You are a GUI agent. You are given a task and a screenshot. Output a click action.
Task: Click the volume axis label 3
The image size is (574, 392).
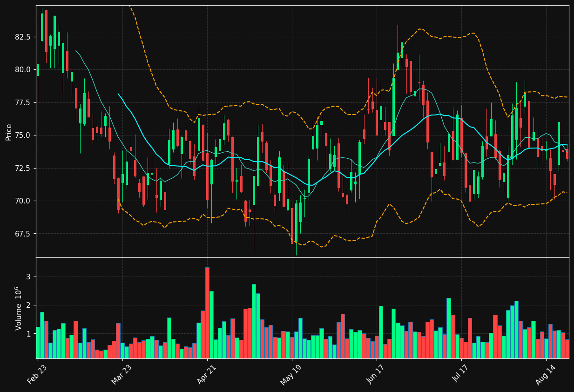(28, 277)
